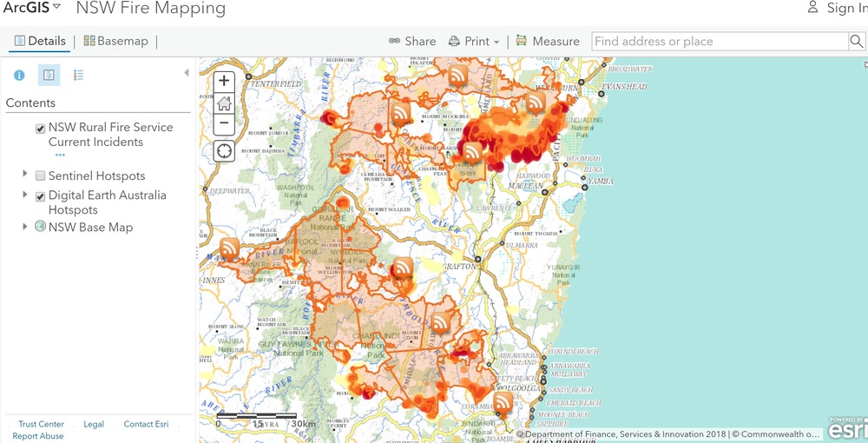
Task: Open the Share dialog
Action: (x=411, y=41)
